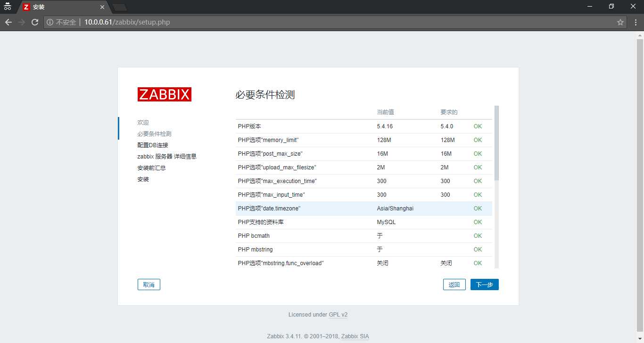Select the 必要条件检测 setup step
The image size is (644, 343).
coord(155,134)
